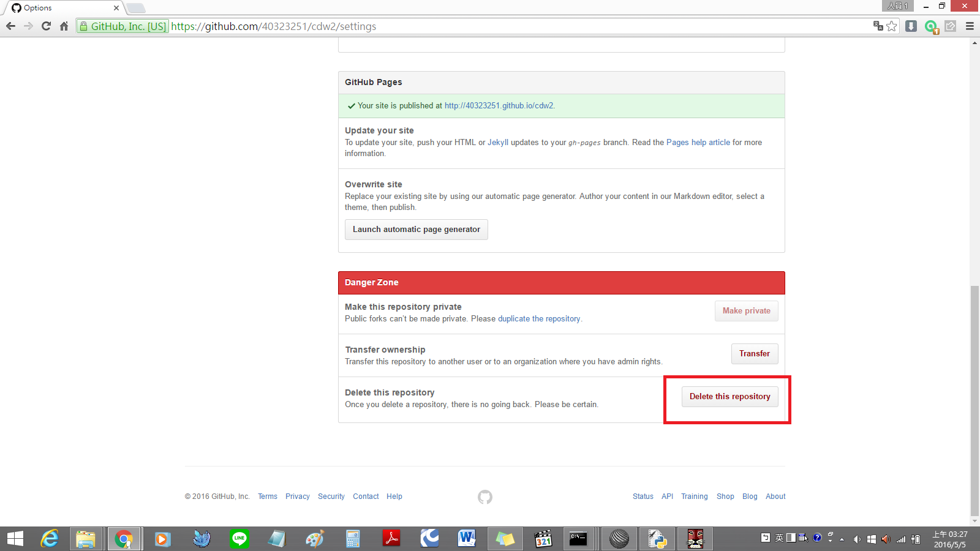Go back with the browser back arrow

(x=10, y=26)
